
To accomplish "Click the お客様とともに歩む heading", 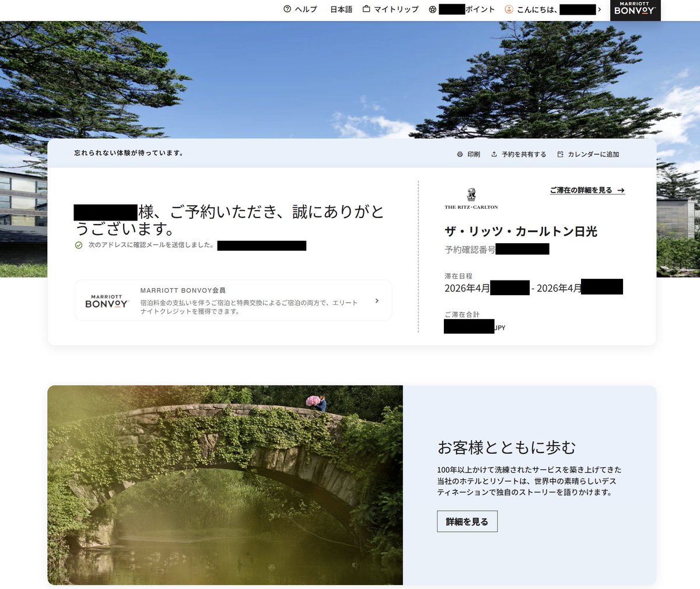I will coord(506,447).
